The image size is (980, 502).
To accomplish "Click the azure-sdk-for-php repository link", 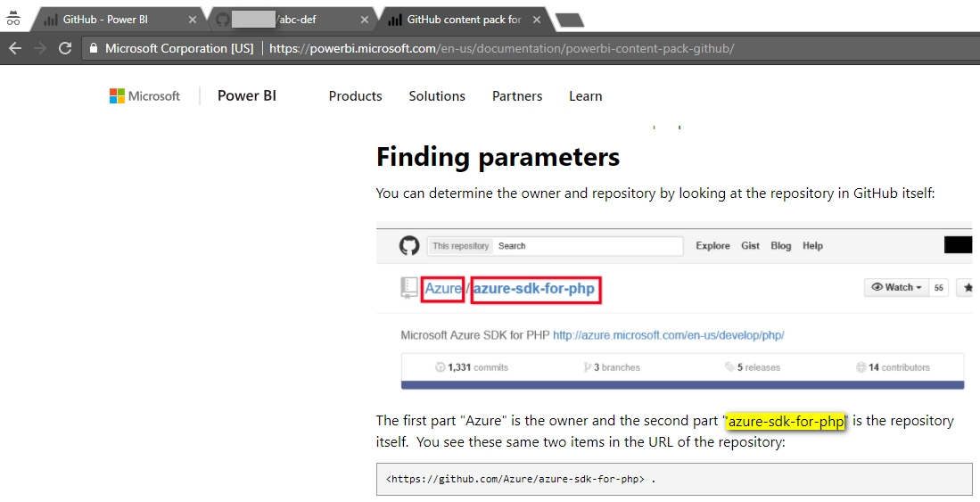I will (x=534, y=289).
